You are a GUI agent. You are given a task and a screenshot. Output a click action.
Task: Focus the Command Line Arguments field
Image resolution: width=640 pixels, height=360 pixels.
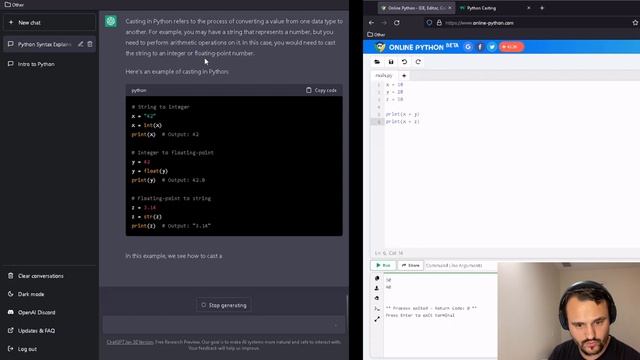coord(460,266)
